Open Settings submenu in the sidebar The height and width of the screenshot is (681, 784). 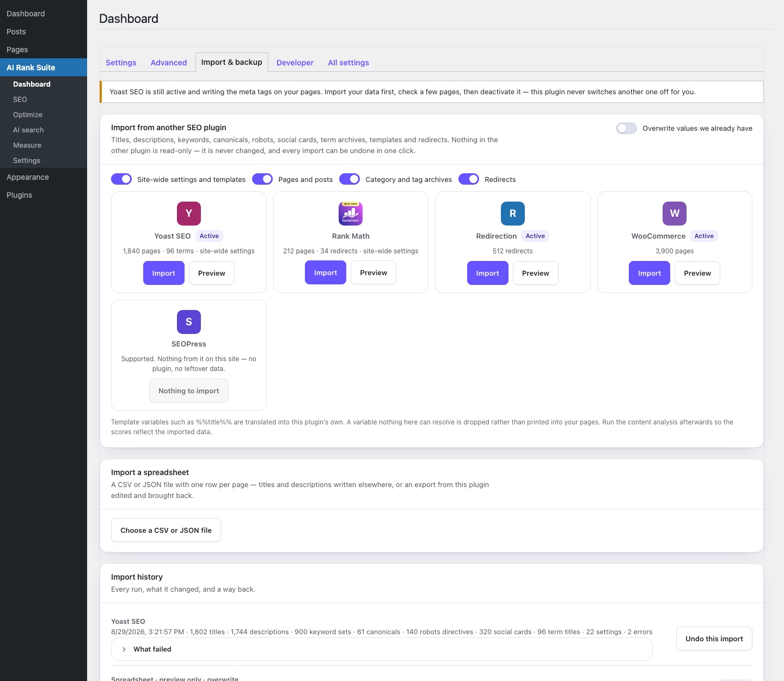[x=44, y=160]
